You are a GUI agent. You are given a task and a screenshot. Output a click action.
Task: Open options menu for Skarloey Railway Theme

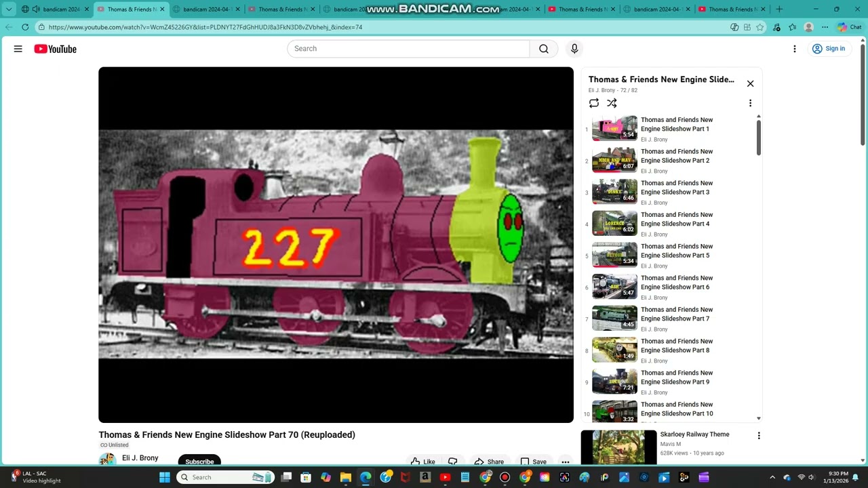pyautogui.click(x=759, y=436)
